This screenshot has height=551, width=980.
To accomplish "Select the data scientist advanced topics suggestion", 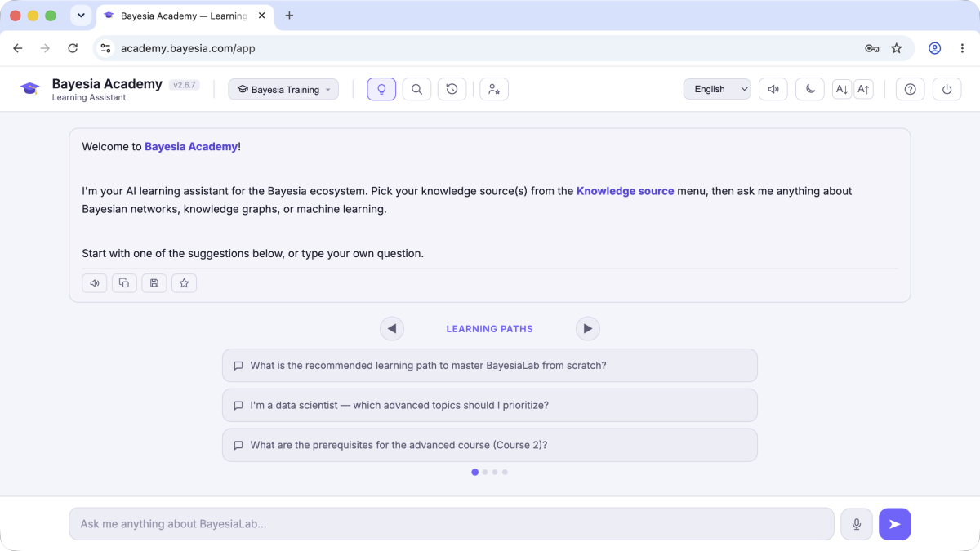I will coord(490,406).
